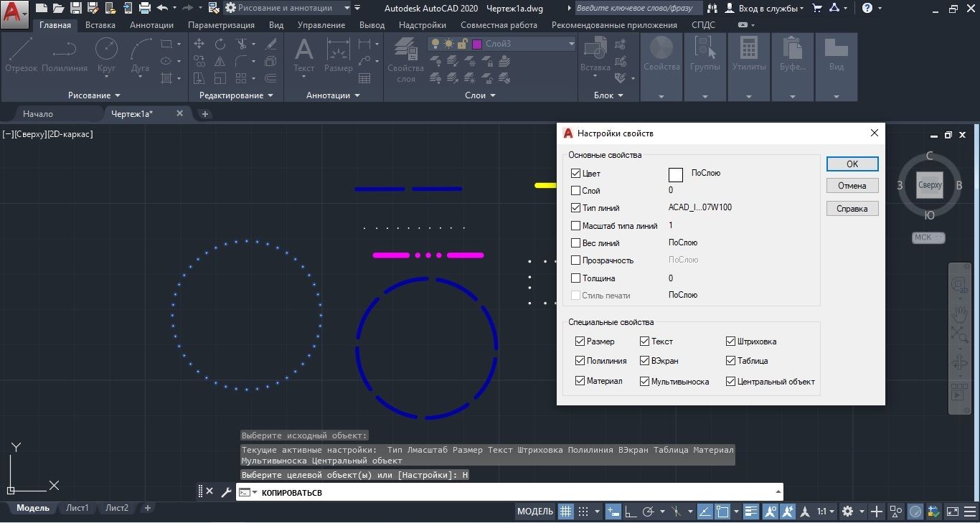Expand the Блок panel
This screenshot has width=980, height=523.
[608, 95]
